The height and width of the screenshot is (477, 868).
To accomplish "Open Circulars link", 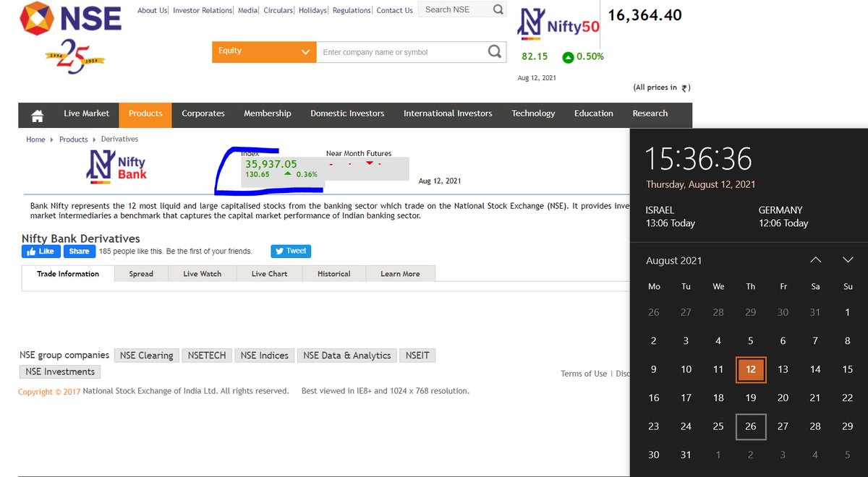I will 278,10.
